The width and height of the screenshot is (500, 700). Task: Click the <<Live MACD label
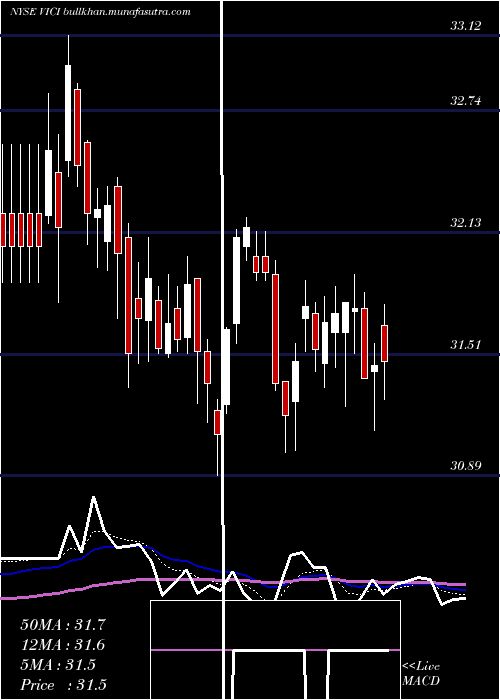click(421, 674)
